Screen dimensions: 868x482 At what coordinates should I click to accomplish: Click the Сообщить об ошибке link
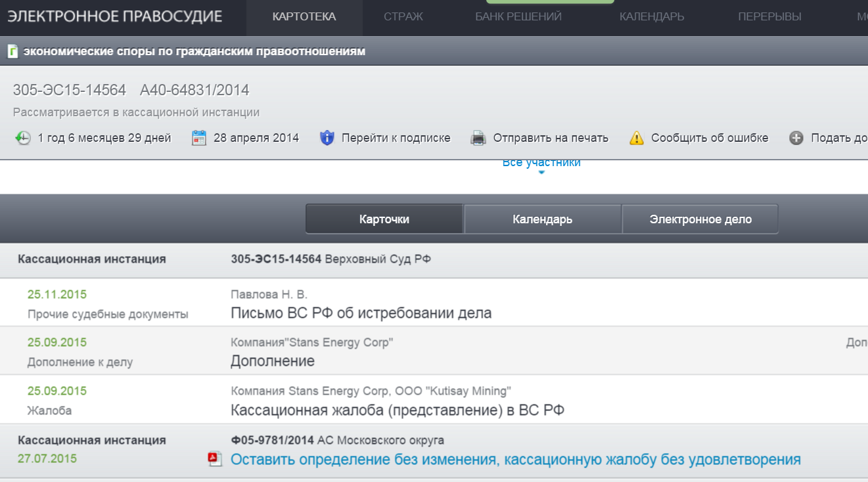point(710,138)
